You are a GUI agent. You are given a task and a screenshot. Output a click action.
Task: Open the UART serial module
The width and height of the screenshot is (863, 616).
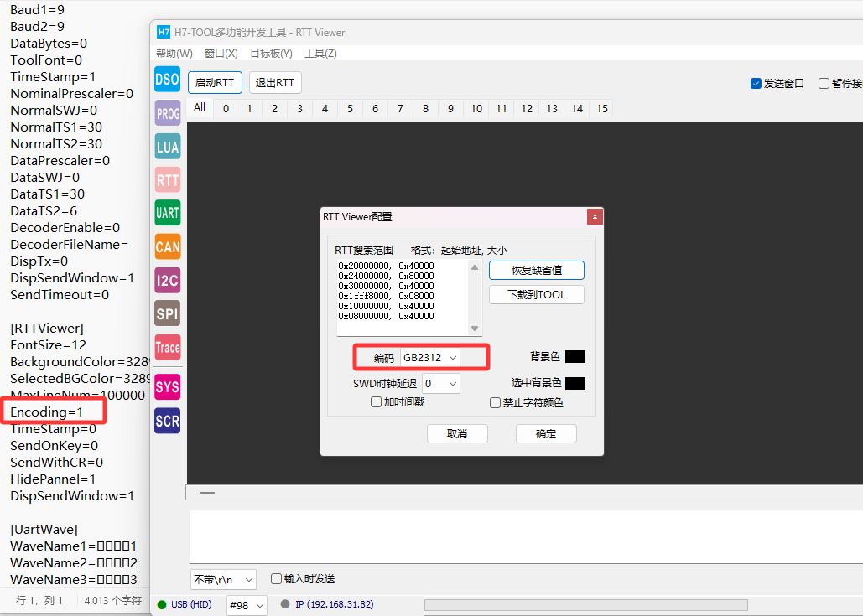pyautogui.click(x=168, y=213)
